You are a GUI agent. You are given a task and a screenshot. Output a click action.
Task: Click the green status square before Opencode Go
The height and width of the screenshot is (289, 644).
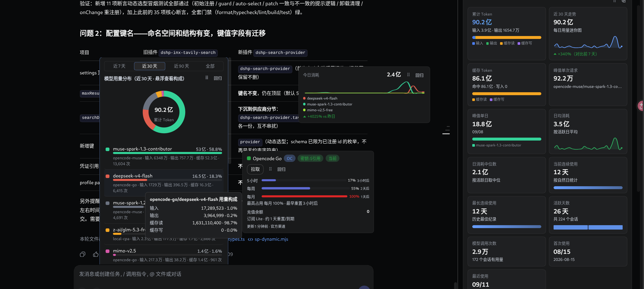point(249,158)
